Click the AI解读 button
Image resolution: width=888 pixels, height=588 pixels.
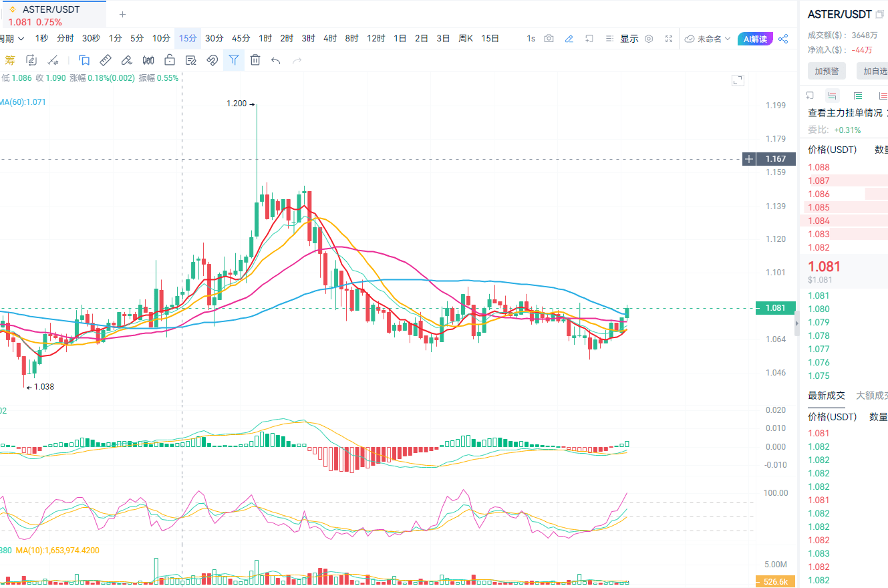click(756, 39)
